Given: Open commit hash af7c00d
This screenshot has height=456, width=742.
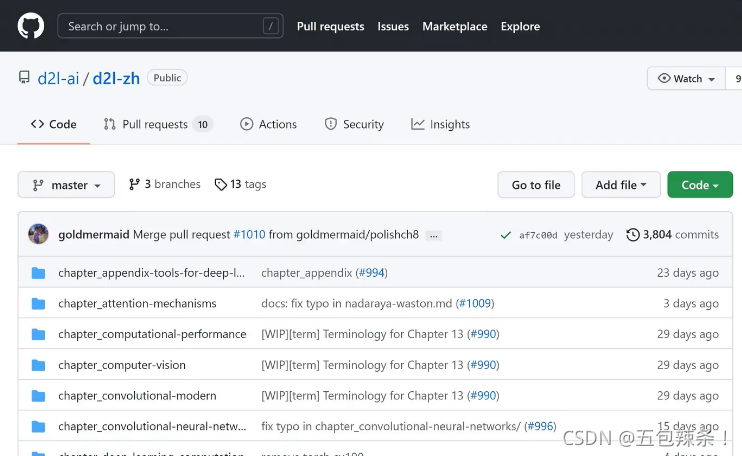Looking at the screenshot, I should click(x=538, y=235).
